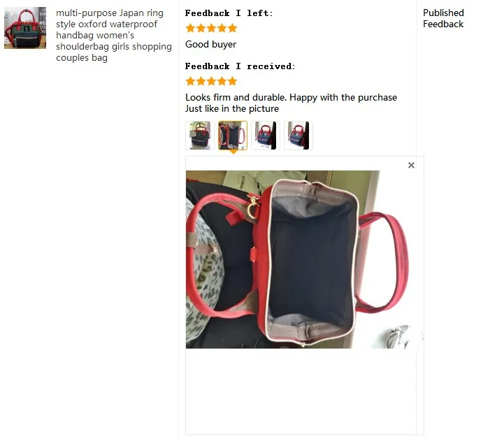Click first star under Feedback I received
The image size is (504, 438).
[190, 81]
